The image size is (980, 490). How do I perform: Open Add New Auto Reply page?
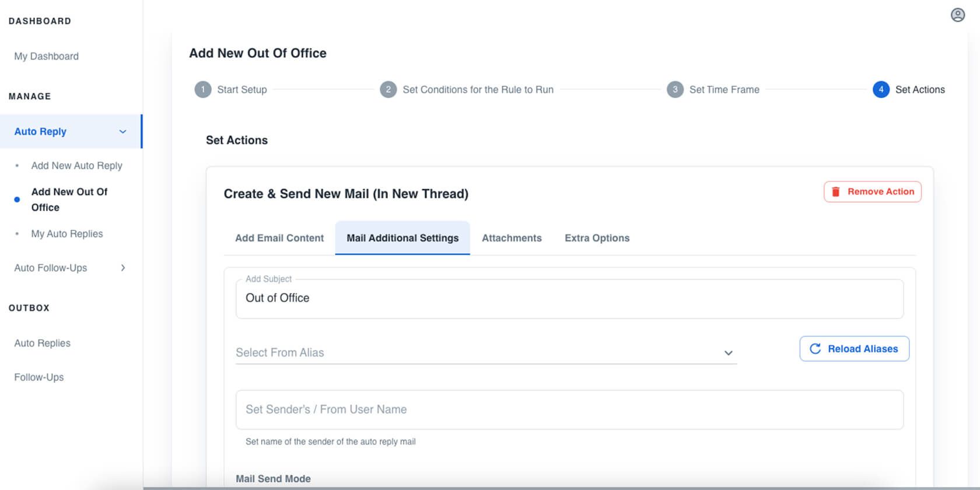click(77, 166)
